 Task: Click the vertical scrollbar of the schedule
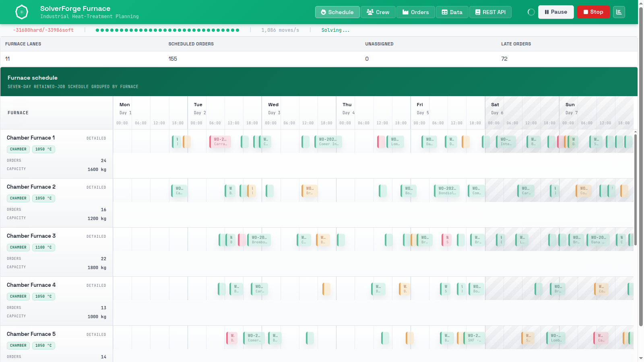(636, 189)
